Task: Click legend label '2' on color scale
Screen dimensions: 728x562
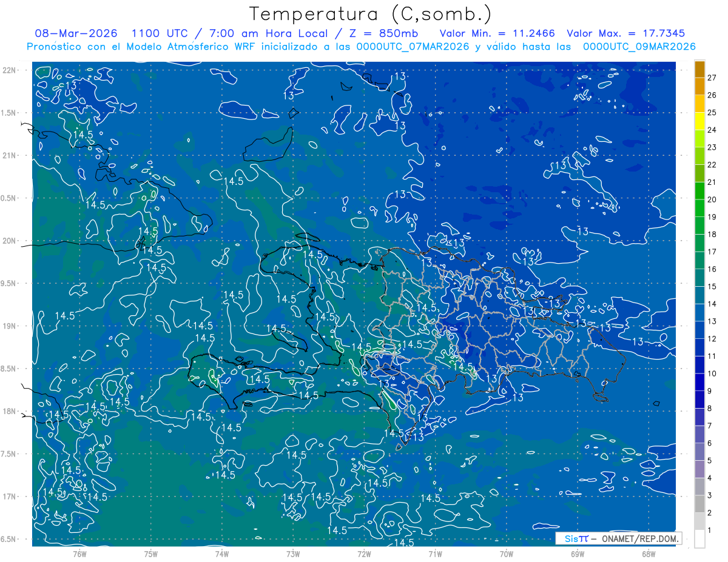Action: coord(710,513)
